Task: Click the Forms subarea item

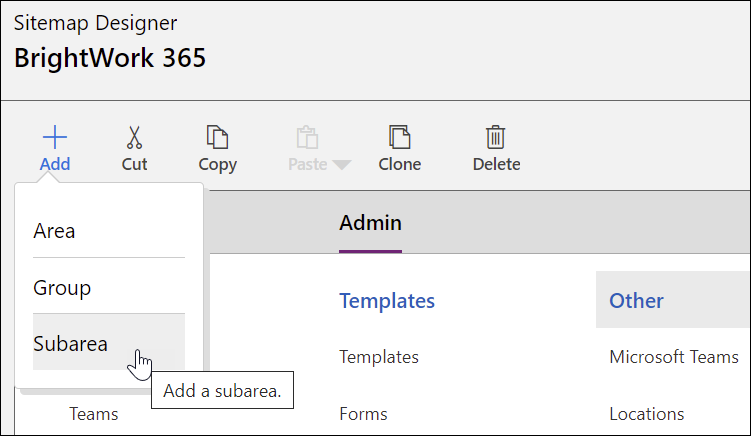Action: pos(363,414)
